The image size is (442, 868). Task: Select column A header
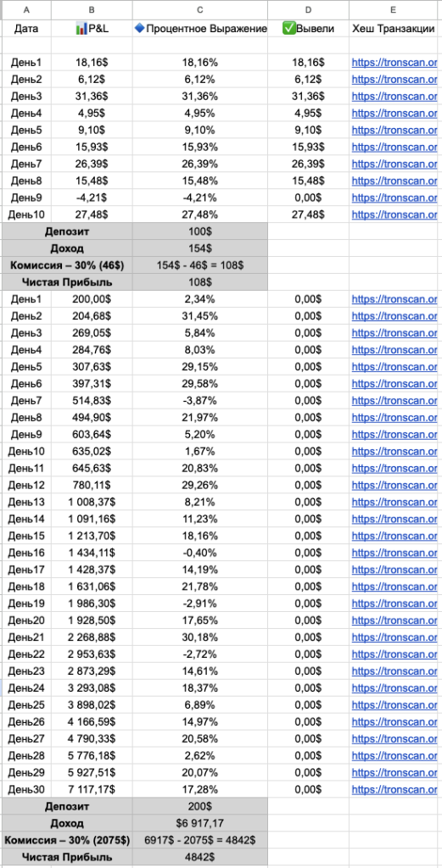pos(26,10)
